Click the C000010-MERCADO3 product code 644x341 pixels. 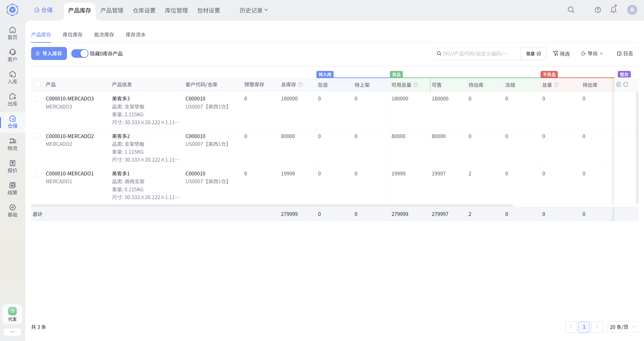click(70, 98)
